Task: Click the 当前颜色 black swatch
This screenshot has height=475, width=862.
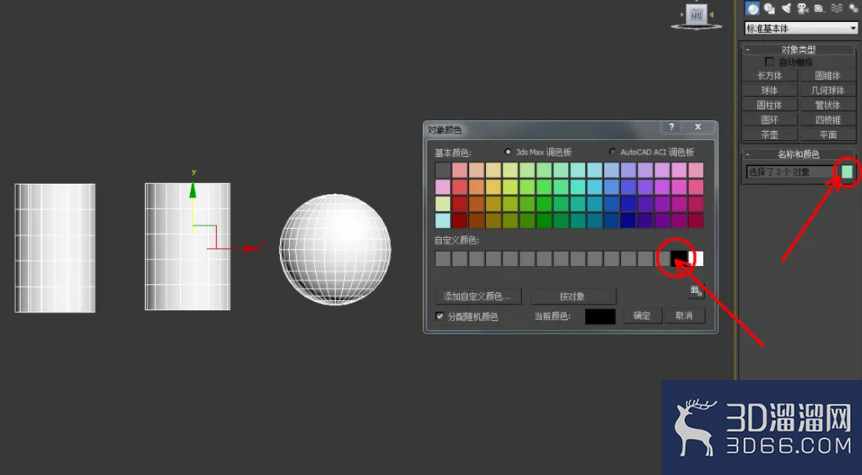Action: pyautogui.click(x=600, y=316)
